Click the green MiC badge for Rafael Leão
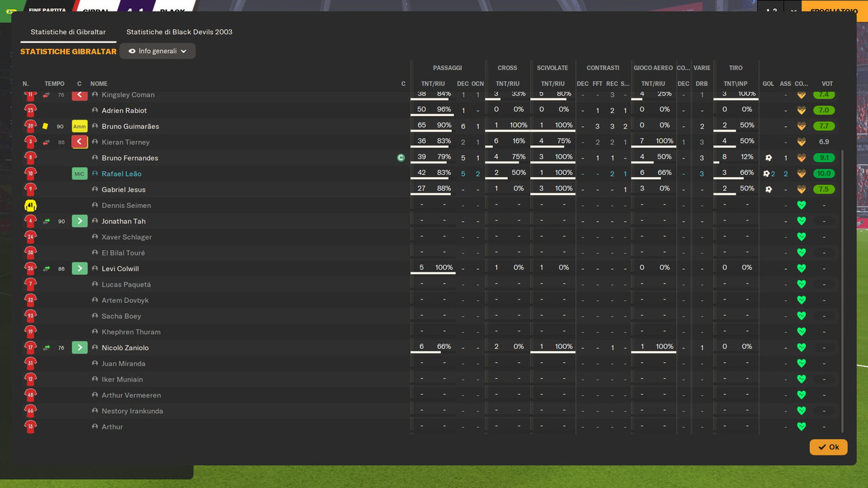Viewport: 868px width, 488px height. tap(79, 174)
